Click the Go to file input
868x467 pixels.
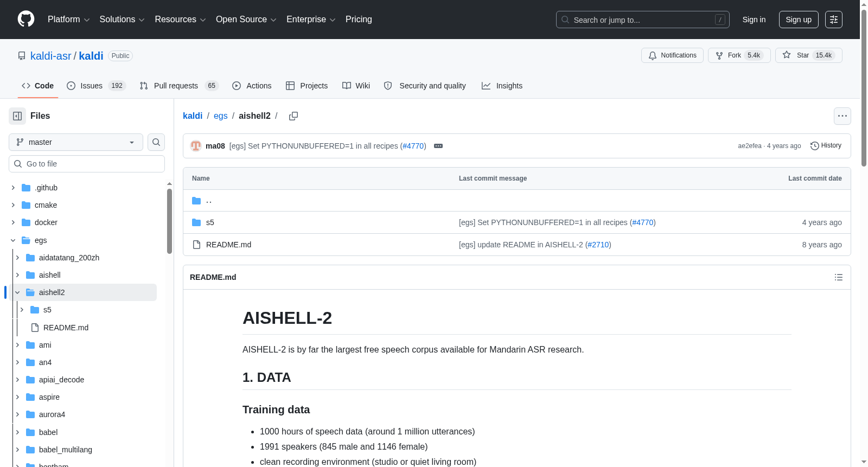pos(87,164)
